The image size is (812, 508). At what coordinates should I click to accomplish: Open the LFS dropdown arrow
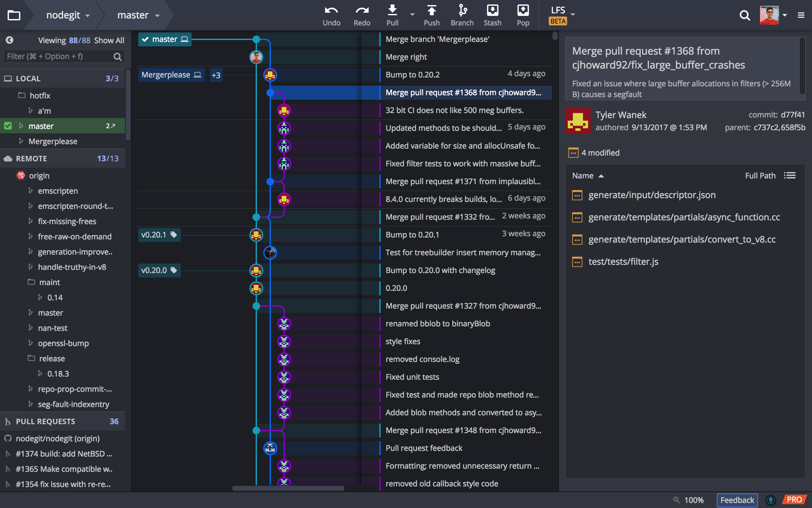(573, 15)
